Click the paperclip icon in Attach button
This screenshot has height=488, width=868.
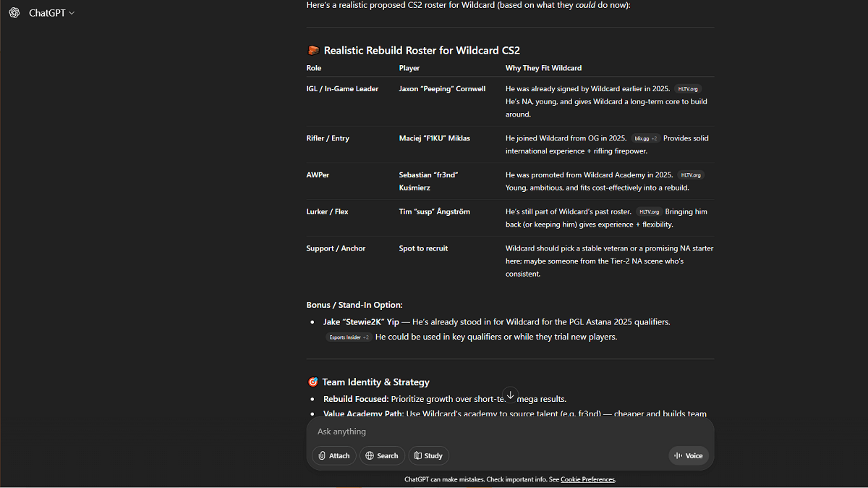322,455
